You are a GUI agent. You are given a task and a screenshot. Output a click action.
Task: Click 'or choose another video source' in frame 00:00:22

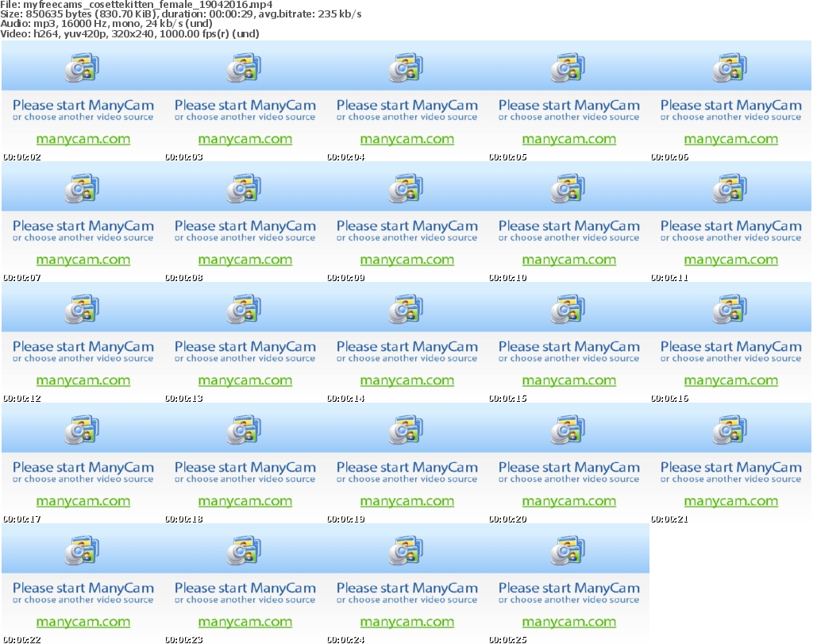pos(83,600)
